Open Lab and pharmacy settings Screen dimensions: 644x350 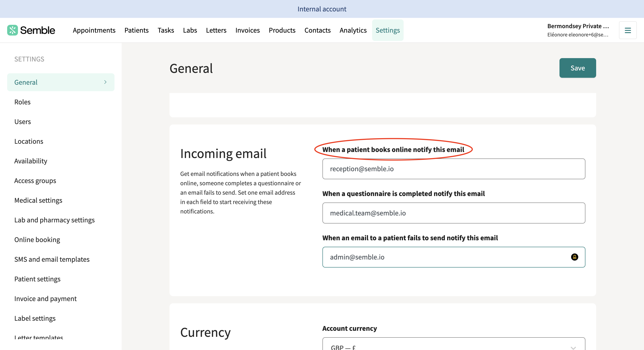(55, 220)
